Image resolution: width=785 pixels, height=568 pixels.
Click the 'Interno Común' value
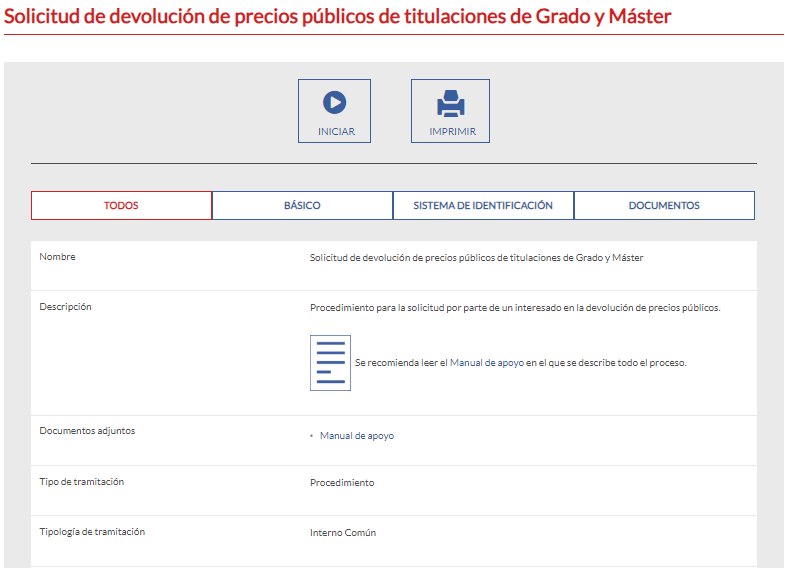[x=343, y=533]
